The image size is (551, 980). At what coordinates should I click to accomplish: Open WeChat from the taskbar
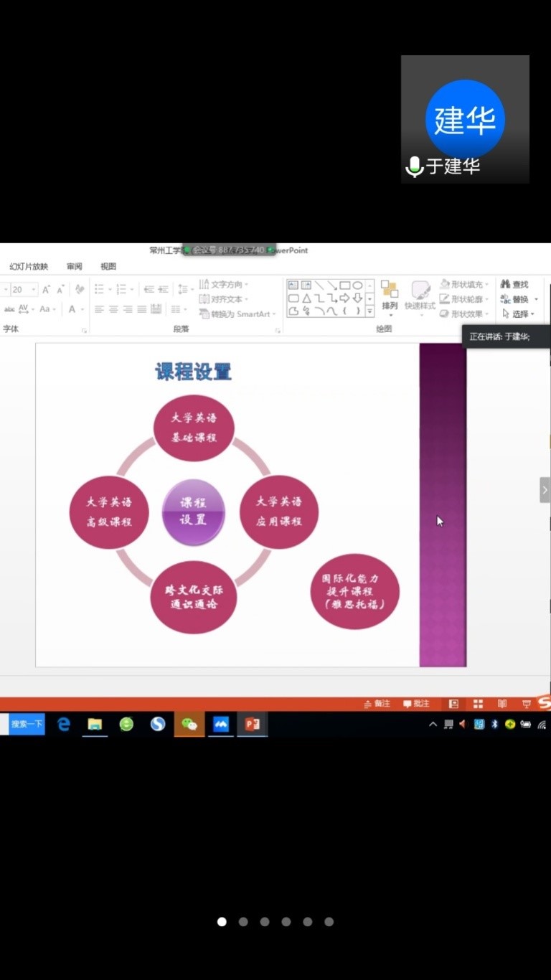point(189,725)
